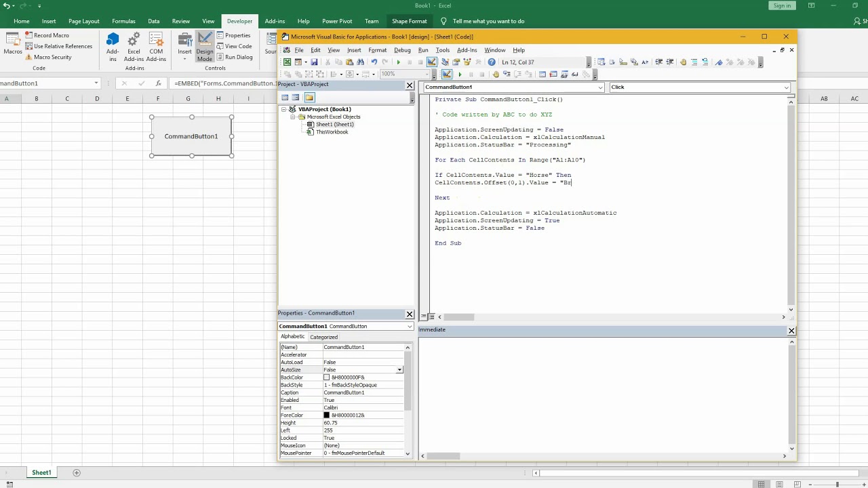Click COM Add-ins icon in ribbon
This screenshot has width=868, height=488.
[x=156, y=45]
